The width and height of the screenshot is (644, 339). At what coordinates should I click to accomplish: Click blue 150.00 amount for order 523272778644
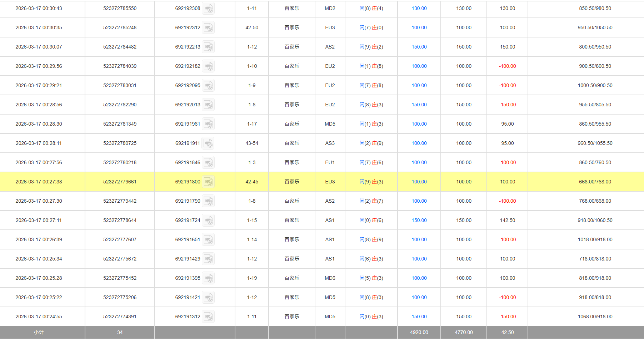pos(419,220)
